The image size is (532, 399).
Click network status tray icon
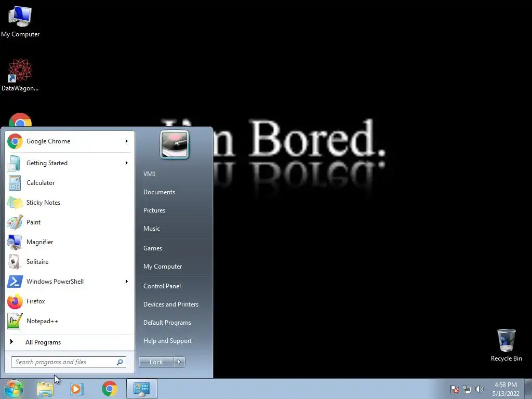467,389
